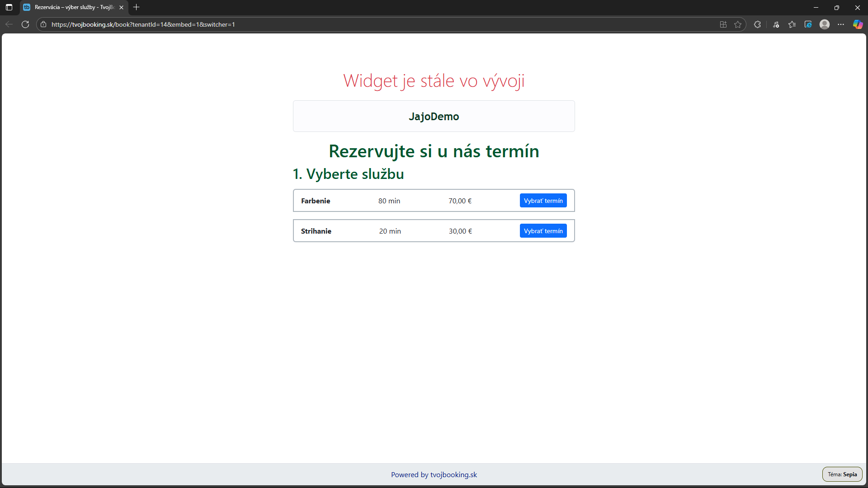Select the Rezervácia – výber služby tab

coord(72,7)
